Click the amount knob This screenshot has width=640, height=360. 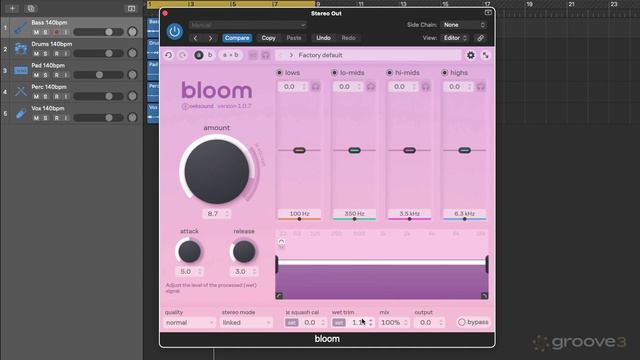click(x=217, y=171)
